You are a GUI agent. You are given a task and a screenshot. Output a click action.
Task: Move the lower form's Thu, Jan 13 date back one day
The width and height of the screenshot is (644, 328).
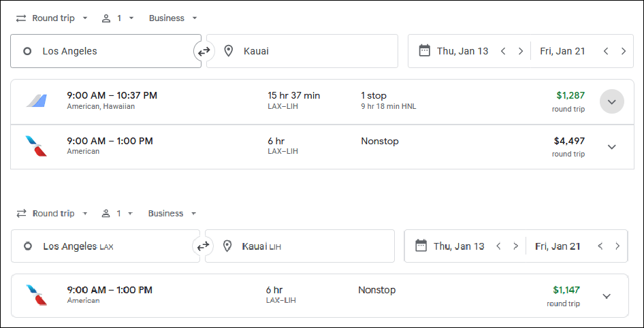pyautogui.click(x=498, y=246)
